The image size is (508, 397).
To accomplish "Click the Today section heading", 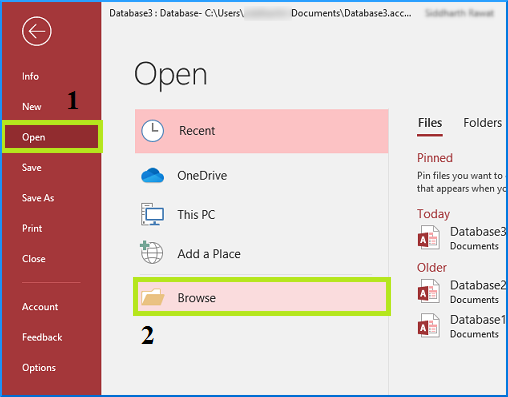I will pyautogui.click(x=433, y=214).
